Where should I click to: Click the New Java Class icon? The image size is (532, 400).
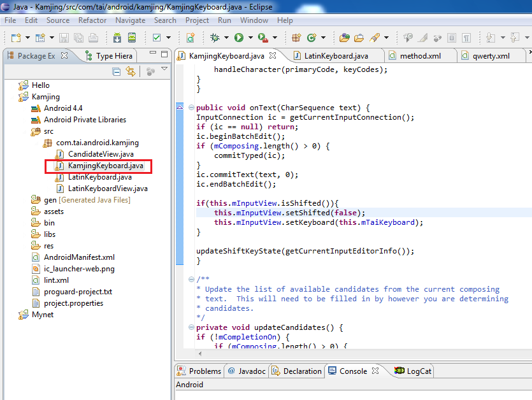pos(312,38)
